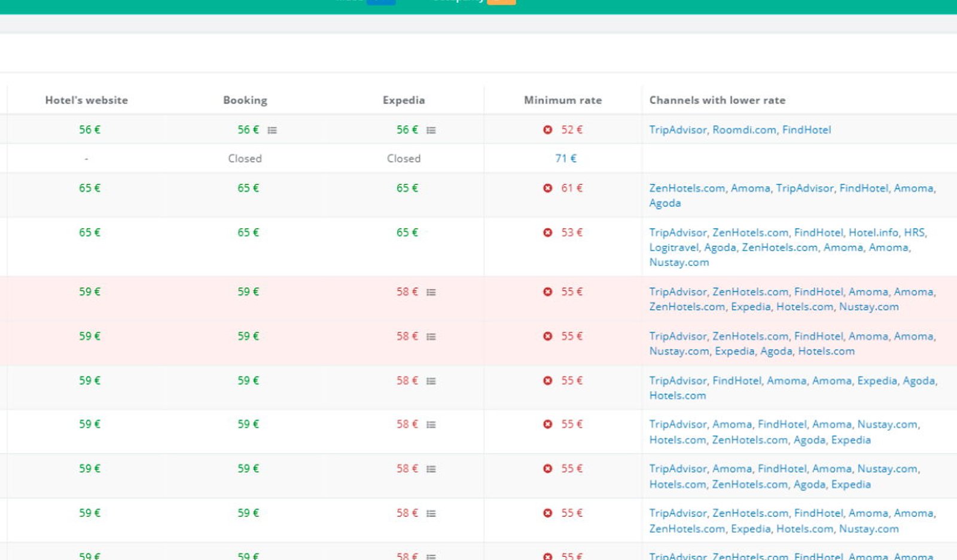The height and width of the screenshot is (560, 957).
Task: Click the Minimum rate column header
Action: 563,100
